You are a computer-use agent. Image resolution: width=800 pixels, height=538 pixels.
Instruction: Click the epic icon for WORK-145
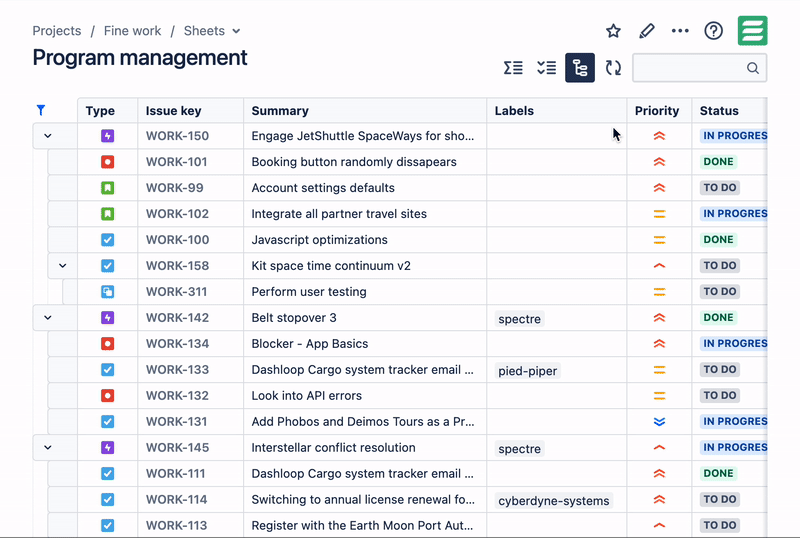107,448
